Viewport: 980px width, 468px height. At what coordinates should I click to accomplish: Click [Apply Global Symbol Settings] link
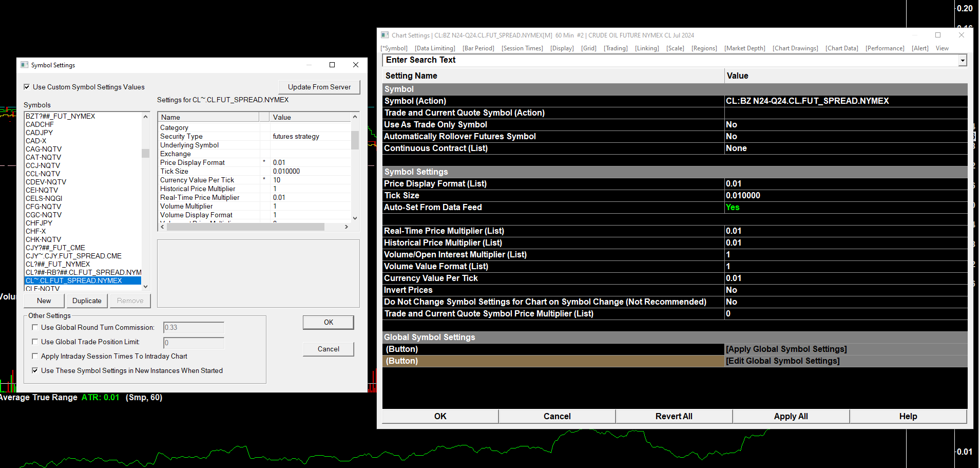(786, 349)
